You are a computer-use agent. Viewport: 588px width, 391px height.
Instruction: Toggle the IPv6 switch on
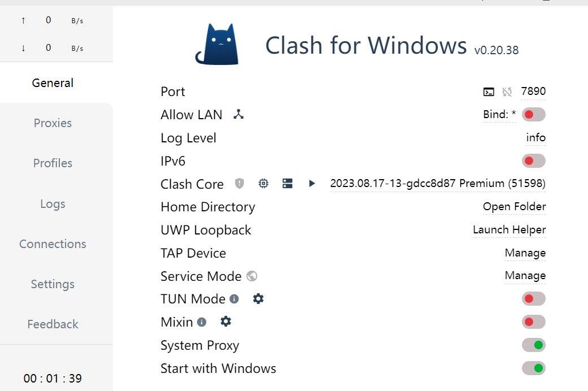pyautogui.click(x=533, y=160)
